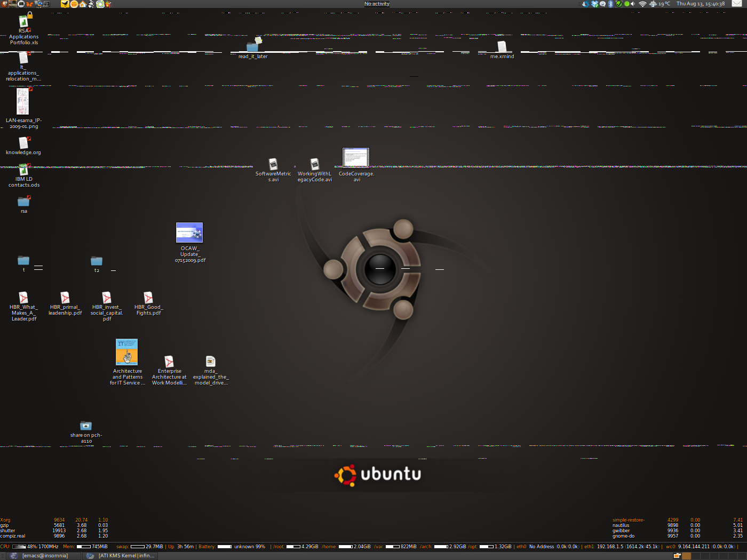Launch the orange butterfly panel launcher
Image resolution: width=747 pixels, height=560 pixels.
click(30, 4)
